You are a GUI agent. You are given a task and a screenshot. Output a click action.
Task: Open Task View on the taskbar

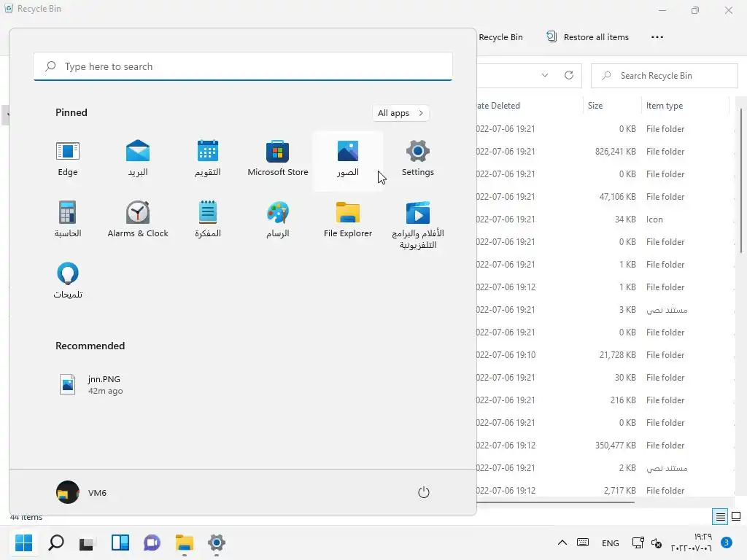pyautogui.click(x=87, y=542)
